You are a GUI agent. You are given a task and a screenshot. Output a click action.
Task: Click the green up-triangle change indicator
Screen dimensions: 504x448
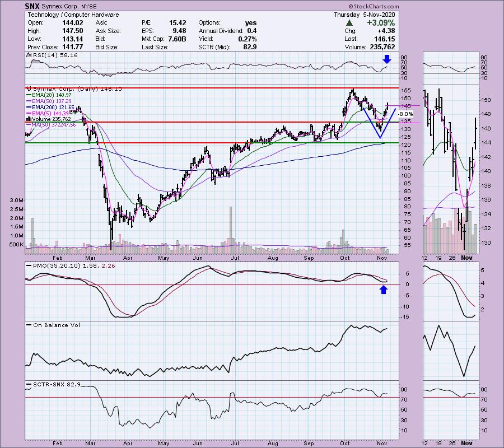(x=349, y=23)
